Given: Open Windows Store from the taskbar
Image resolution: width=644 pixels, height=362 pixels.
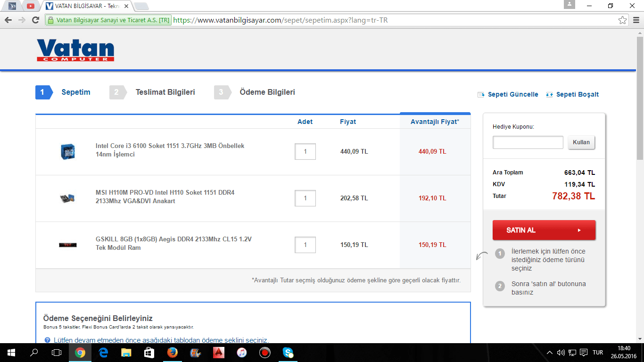Looking at the screenshot, I should (x=149, y=353).
